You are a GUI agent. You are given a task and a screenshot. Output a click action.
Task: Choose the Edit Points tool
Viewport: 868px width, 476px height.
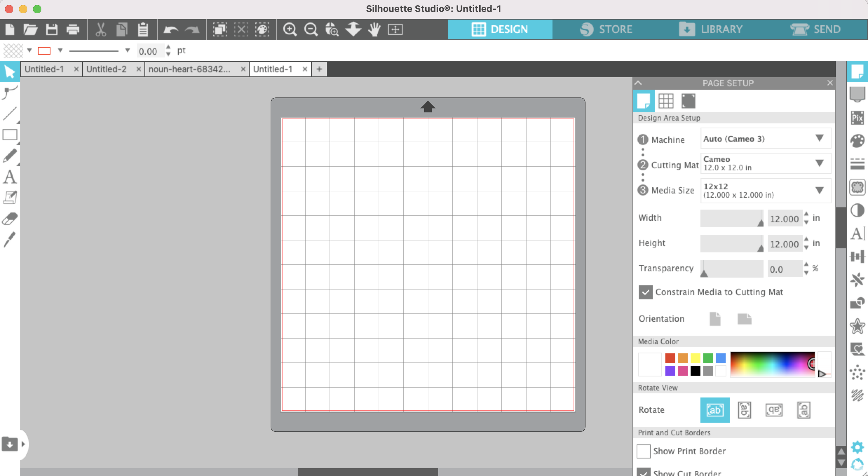[10, 93]
